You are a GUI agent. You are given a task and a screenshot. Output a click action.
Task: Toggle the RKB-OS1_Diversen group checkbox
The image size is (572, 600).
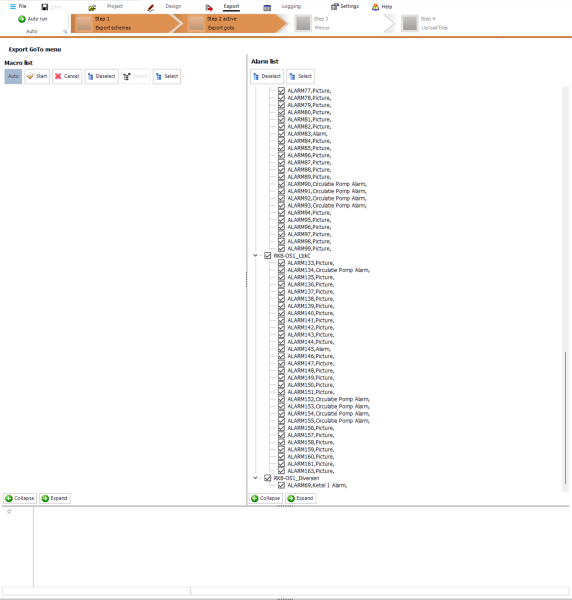[x=268, y=478]
